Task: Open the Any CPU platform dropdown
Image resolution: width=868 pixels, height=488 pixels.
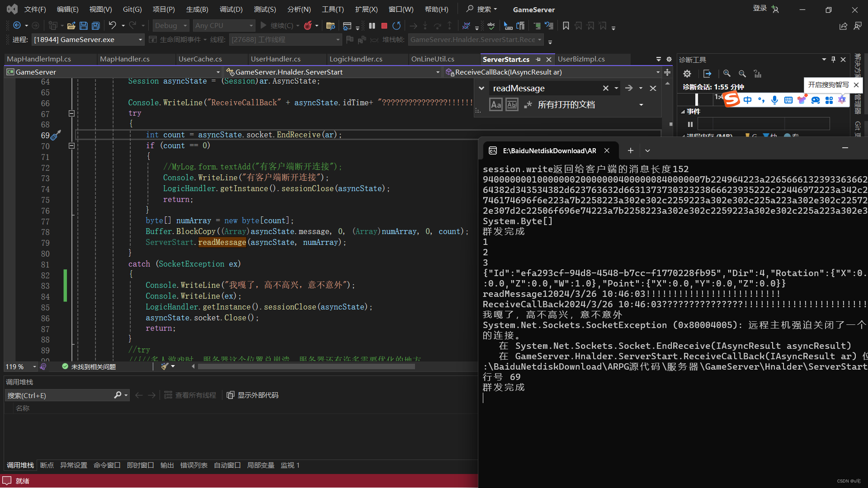Action: (x=224, y=25)
